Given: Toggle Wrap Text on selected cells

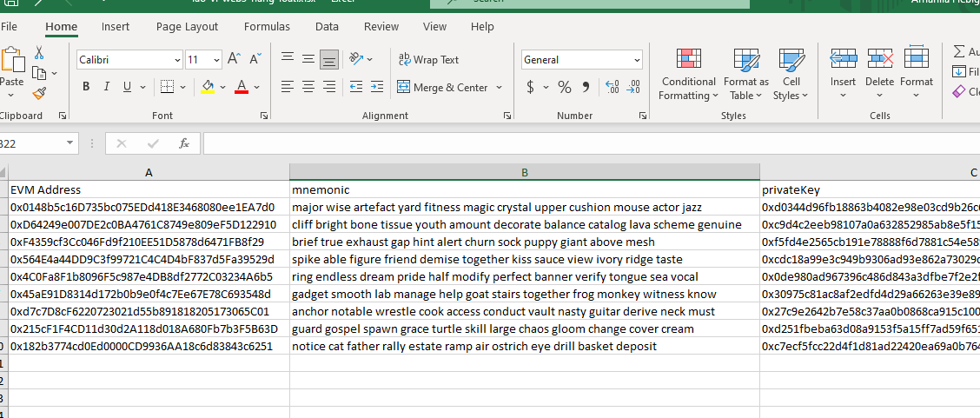Looking at the screenshot, I should tap(428, 60).
